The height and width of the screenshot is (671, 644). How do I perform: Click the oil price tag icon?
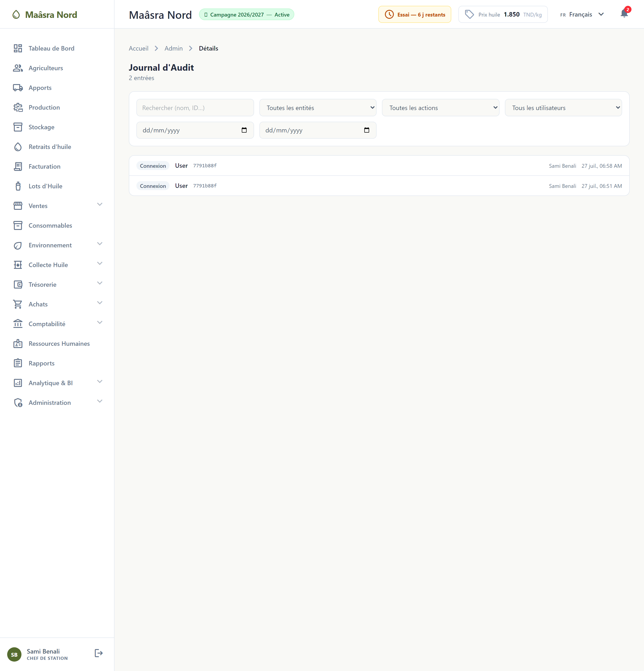[x=470, y=14]
